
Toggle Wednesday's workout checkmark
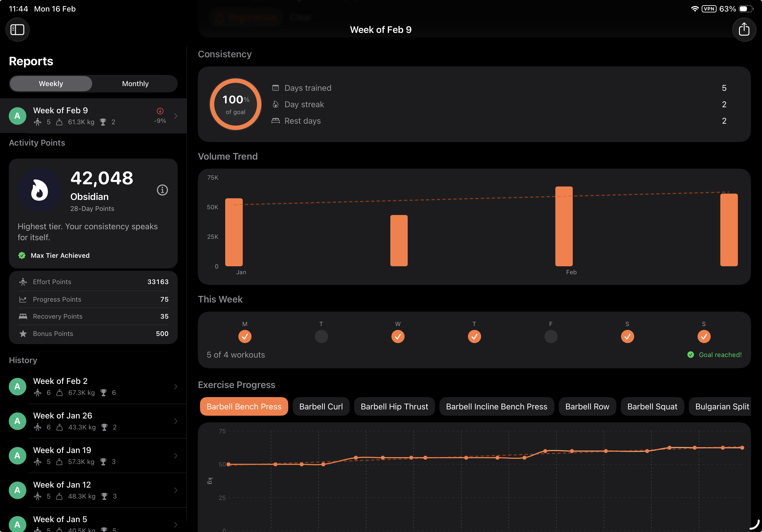pyautogui.click(x=398, y=336)
